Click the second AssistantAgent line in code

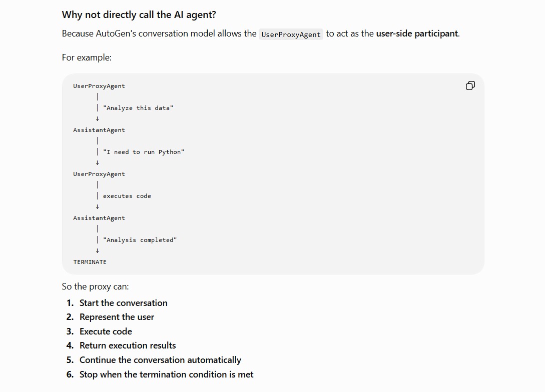pyautogui.click(x=99, y=218)
